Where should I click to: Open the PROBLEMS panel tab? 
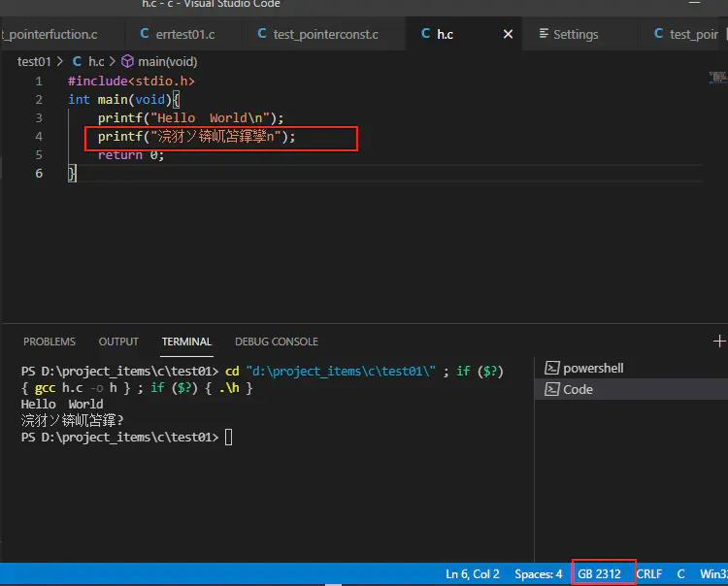(x=50, y=342)
